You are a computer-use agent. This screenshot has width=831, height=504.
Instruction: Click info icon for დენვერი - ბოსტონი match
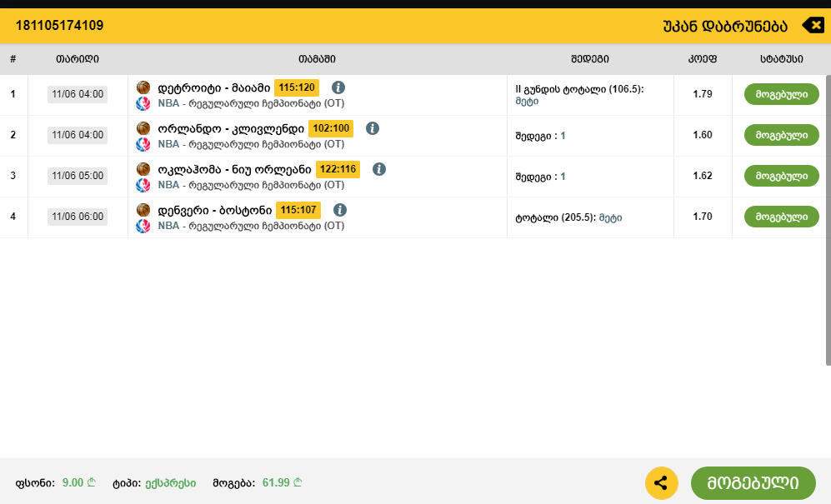click(x=340, y=210)
